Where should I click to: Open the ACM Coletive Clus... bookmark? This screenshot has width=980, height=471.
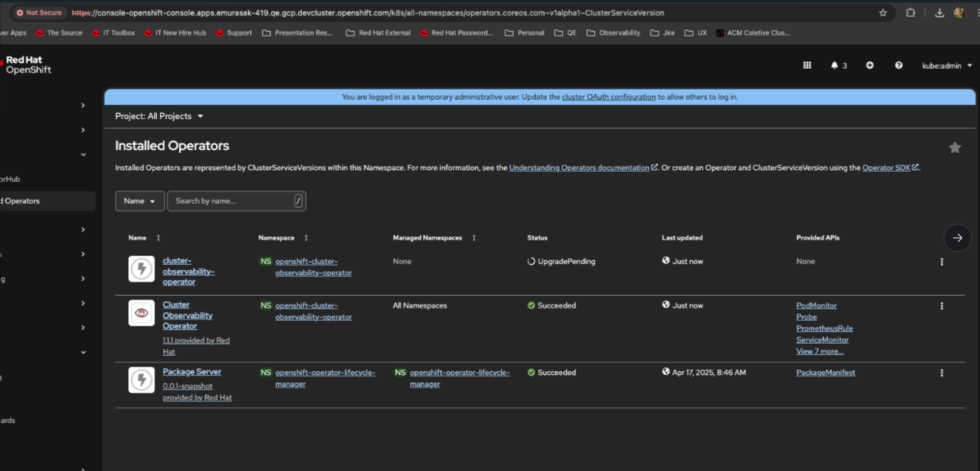tap(753, 32)
